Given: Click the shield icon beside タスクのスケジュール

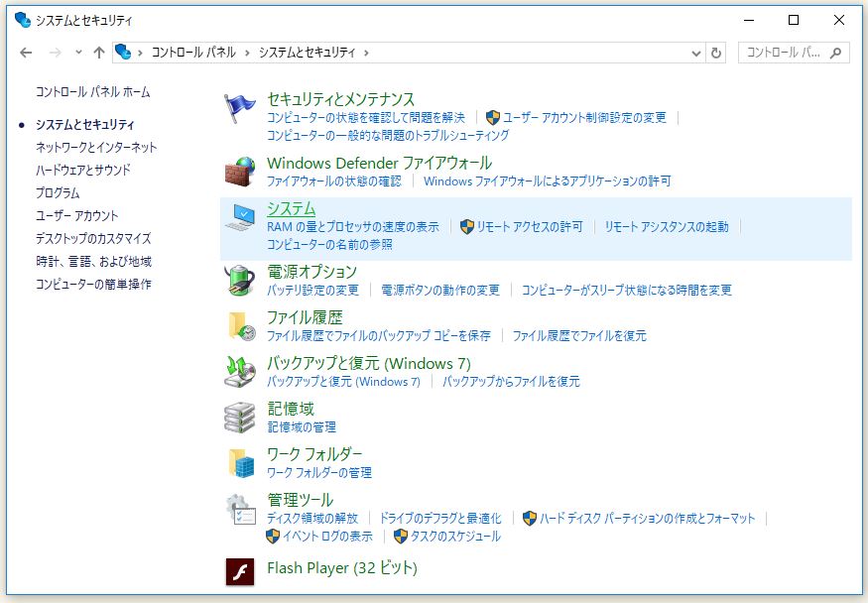Looking at the screenshot, I should coord(400,537).
